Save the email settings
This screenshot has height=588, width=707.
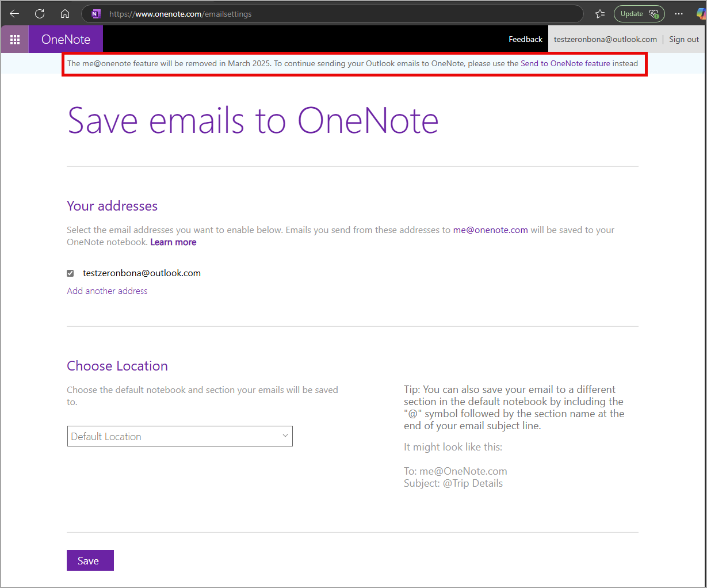click(90, 560)
